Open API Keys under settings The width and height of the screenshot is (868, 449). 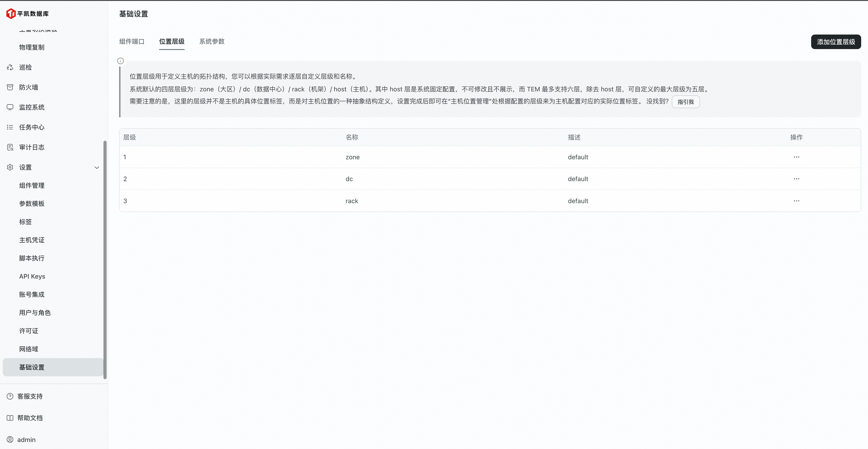(32, 277)
